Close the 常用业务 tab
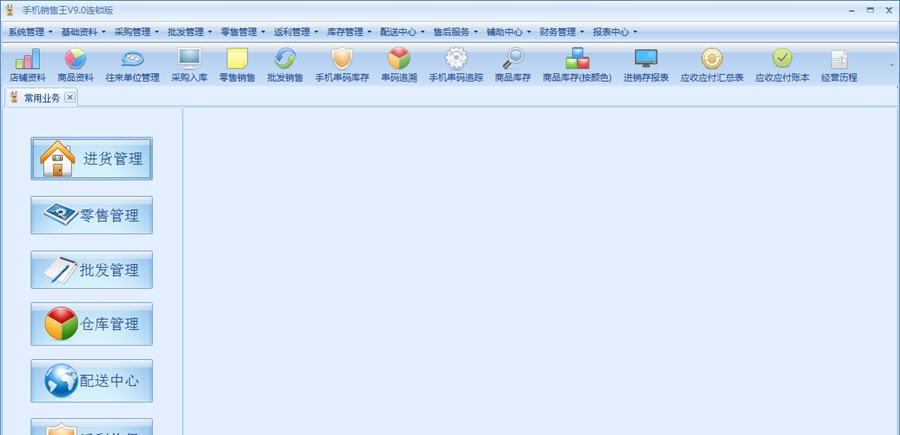Screen dimensions: 900x435 [x=69, y=97]
